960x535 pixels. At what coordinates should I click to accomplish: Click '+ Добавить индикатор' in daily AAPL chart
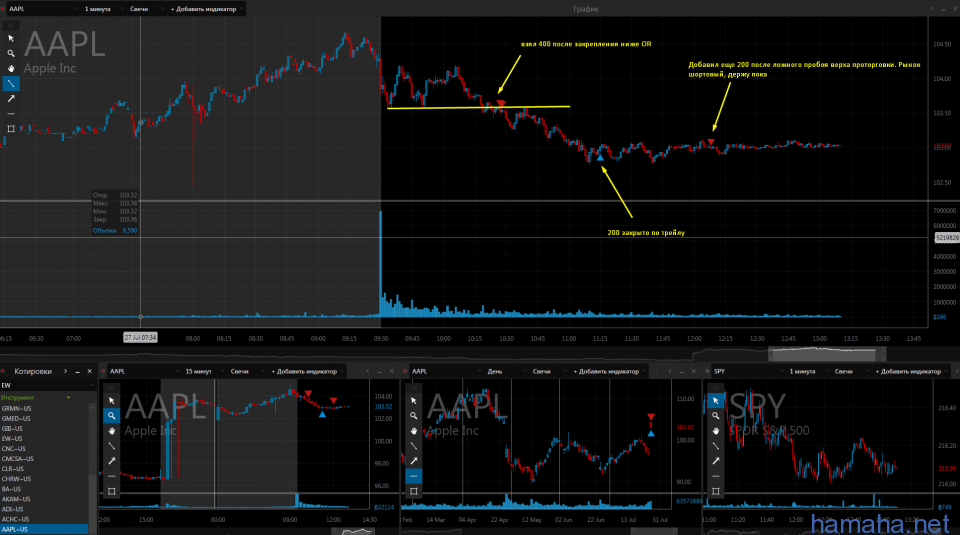pyautogui.click(x=609, y=371)
